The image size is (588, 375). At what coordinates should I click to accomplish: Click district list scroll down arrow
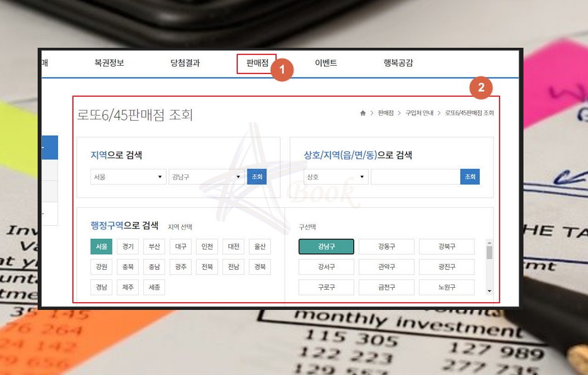[489, 291]
